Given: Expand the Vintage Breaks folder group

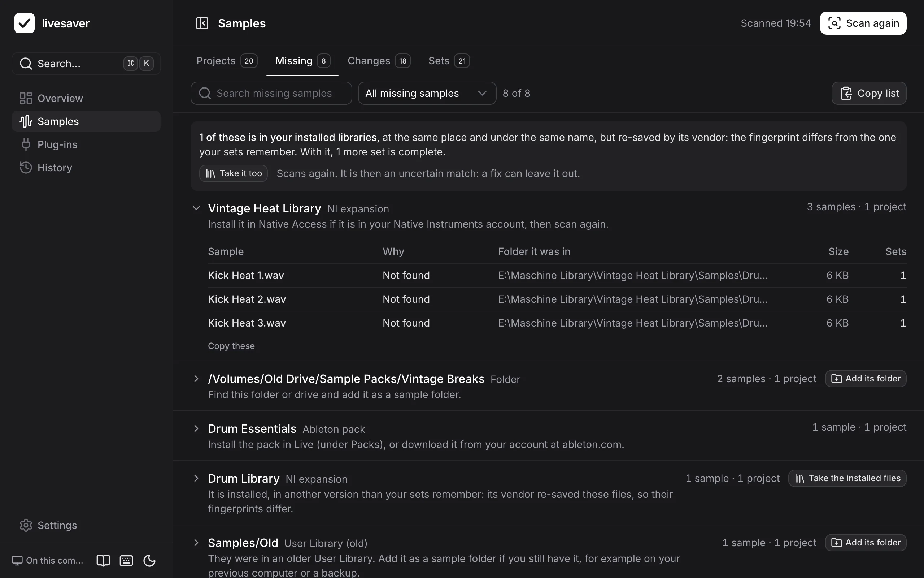Looking at the screenshot, I should (x=196, y=379).
